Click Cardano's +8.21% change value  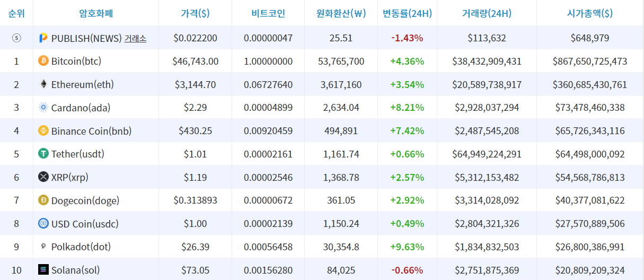click(x=407, y=108)
